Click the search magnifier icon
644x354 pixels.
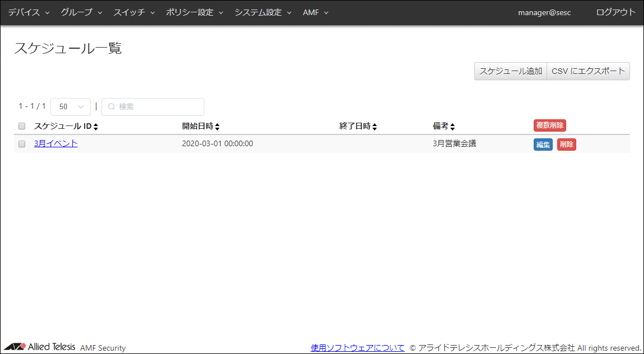click(111, 106)
